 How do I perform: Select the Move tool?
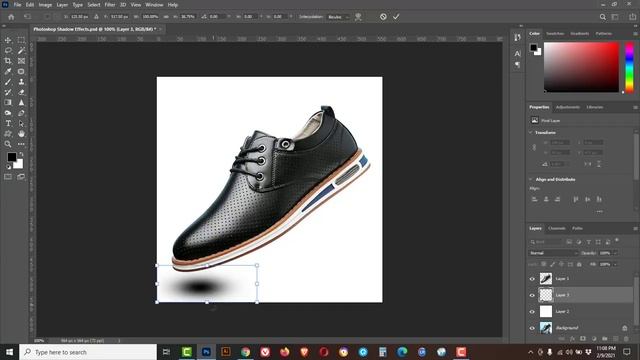pos(8,40)
